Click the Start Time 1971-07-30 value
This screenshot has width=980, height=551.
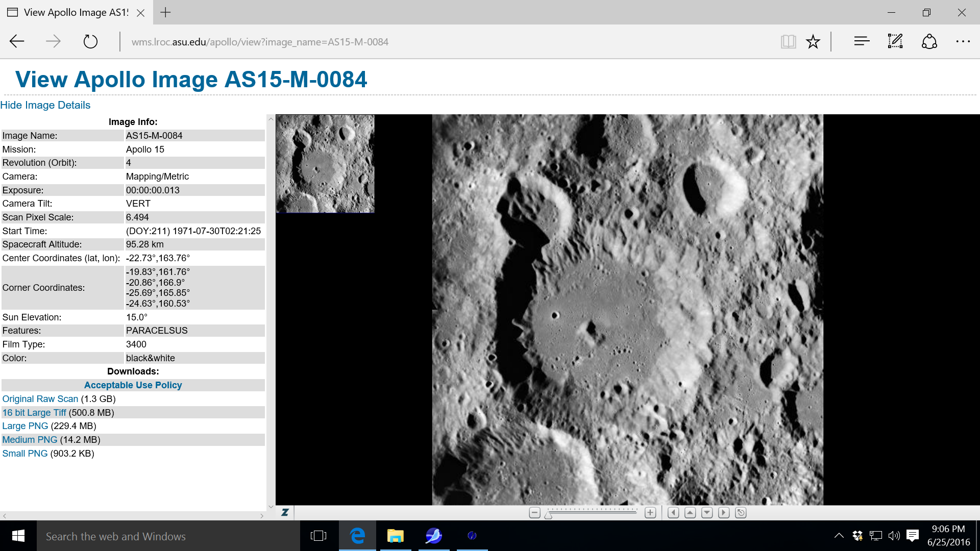click(x=193, y=231)
